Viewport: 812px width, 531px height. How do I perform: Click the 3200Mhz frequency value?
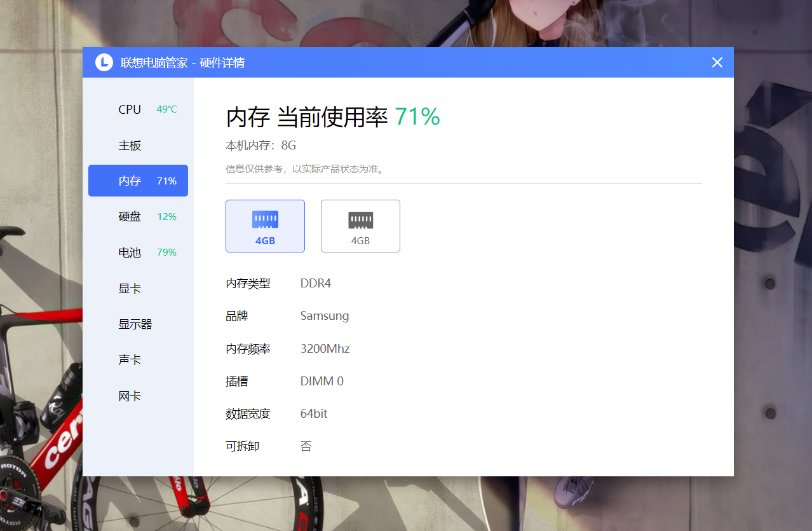[325, 348]
